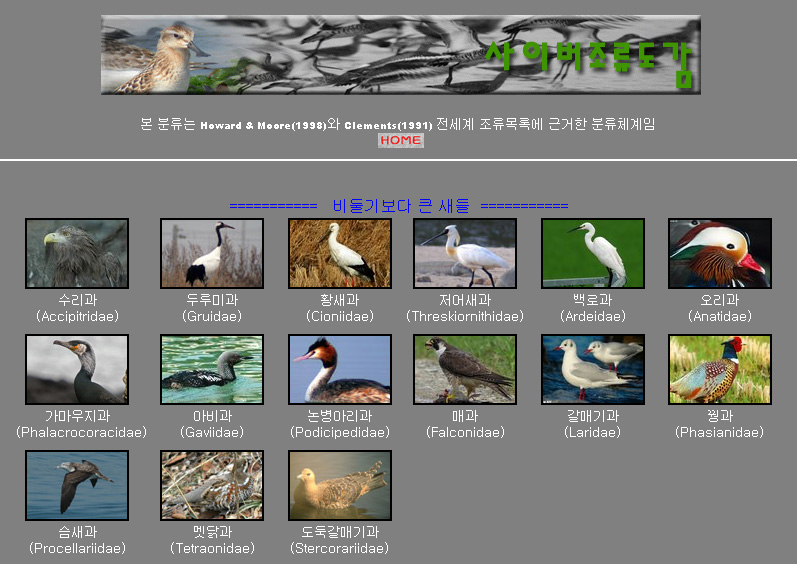Open the Ciconiidae stork thumbnail
The height and width of the screenshot is (564, 797).
coord(340,254)
